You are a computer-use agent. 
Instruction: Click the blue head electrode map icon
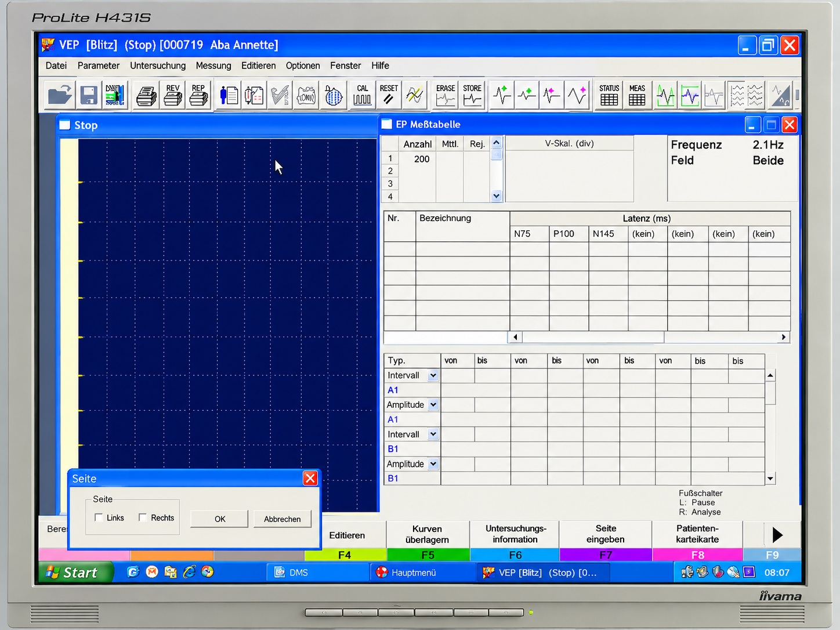click(334, 95)
